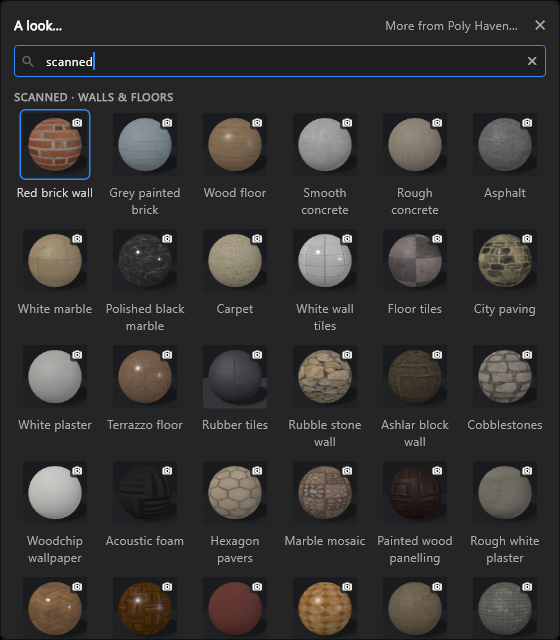Close the A look dialog
Viewport: 560px width, 640px height.
[x=540, y=25]
